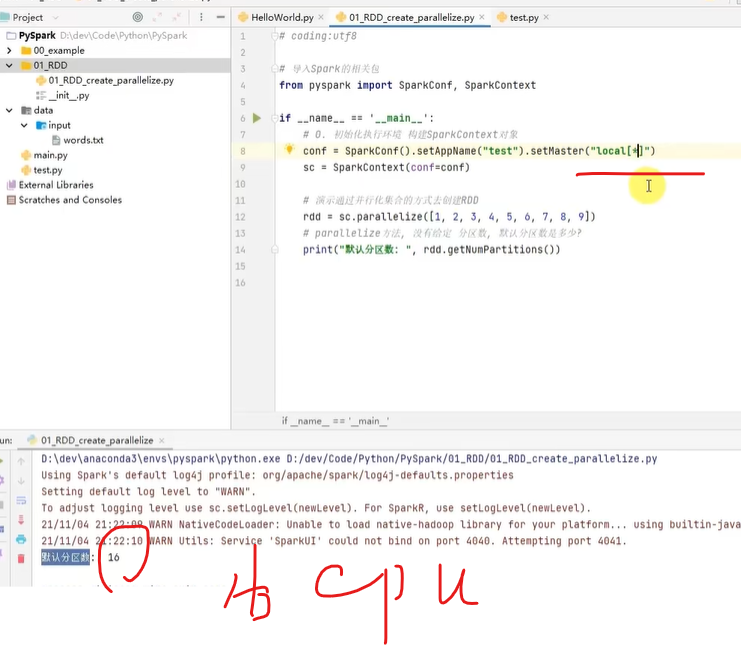Select Scratches and Consoles in the project tree
Viewport: 741px width, 645px height.
coord(70,200)
